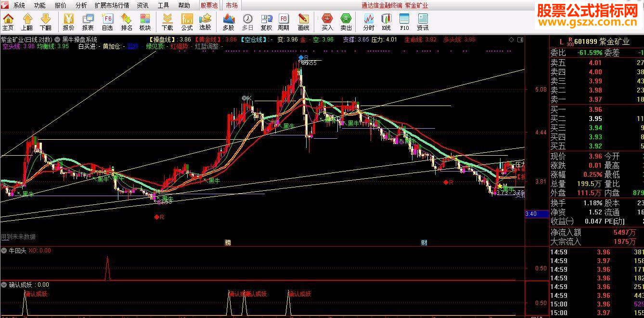The image size is (644, 318).
Task: Open the 报价 menu in menu bar
Action: click(x=61, y=5)
